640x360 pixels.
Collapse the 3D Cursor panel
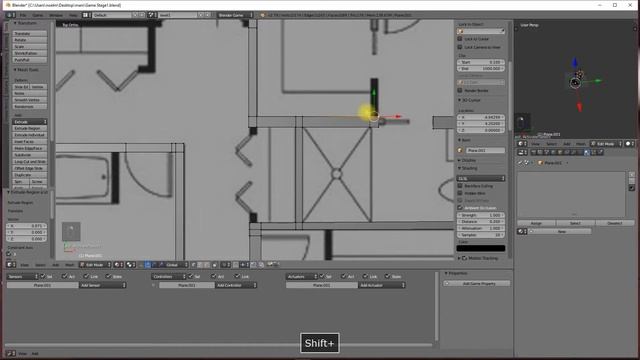click(x=469, y=100)
